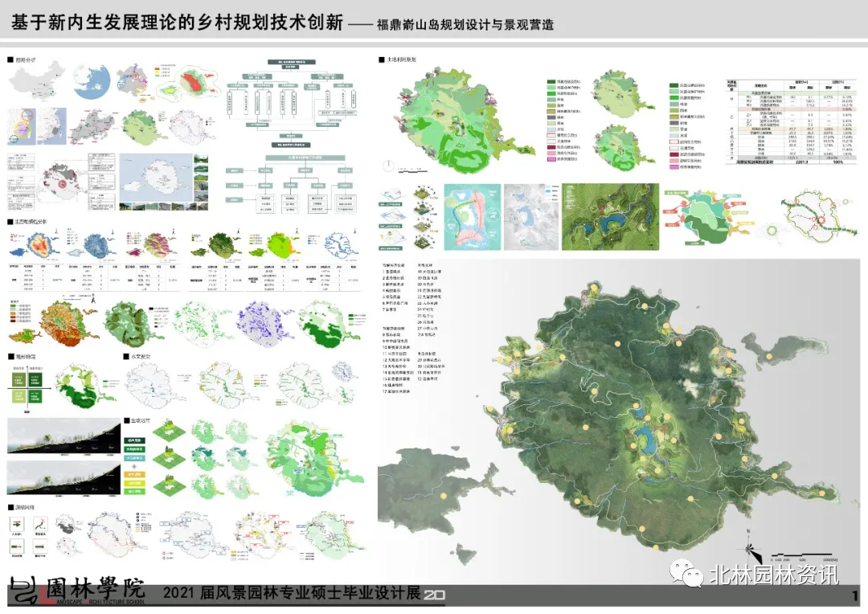Viewport: 868px width, 614px height.
Task: Open the grey hydrology map with blue lakes
Action: (x=531, y=217)
